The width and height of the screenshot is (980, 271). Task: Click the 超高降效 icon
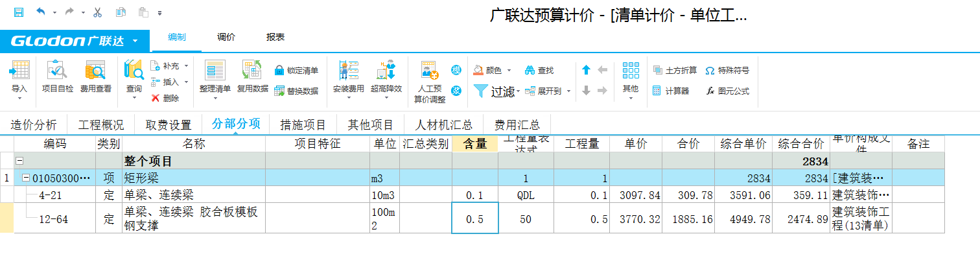coord(386,70)
